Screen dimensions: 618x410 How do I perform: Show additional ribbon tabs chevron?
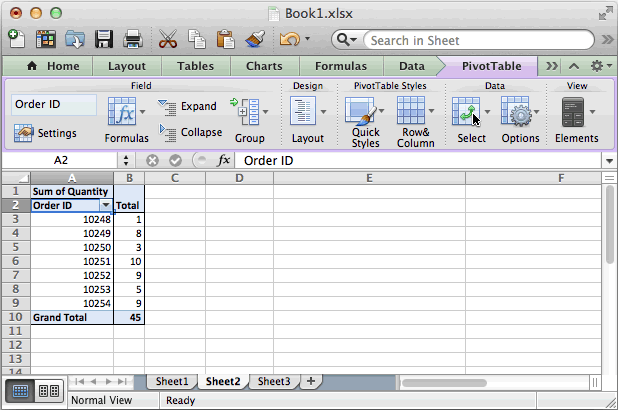click(552, 66)
